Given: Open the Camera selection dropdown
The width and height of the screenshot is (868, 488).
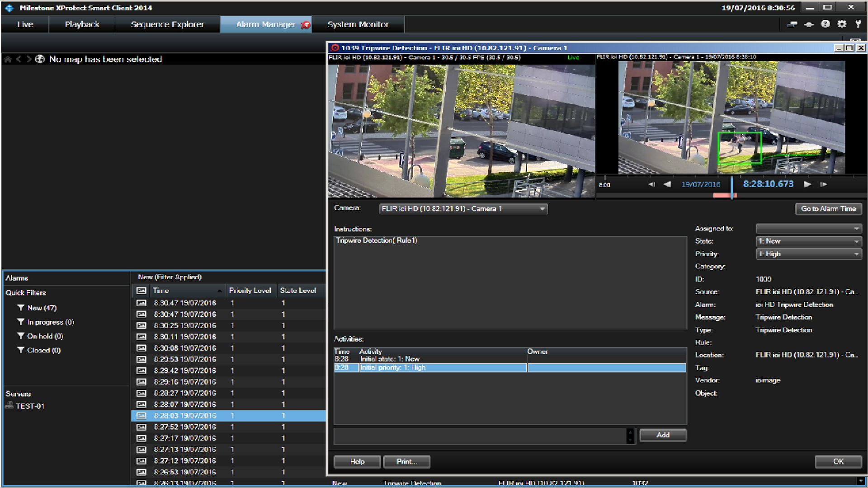Looking at the screenshot, I should (463, 209).
